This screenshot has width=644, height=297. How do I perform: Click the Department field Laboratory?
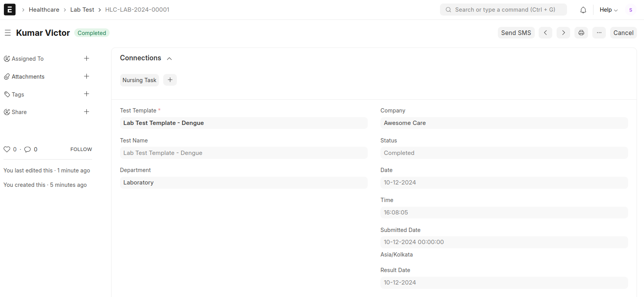pyautogui.click(x=244, y=183)
